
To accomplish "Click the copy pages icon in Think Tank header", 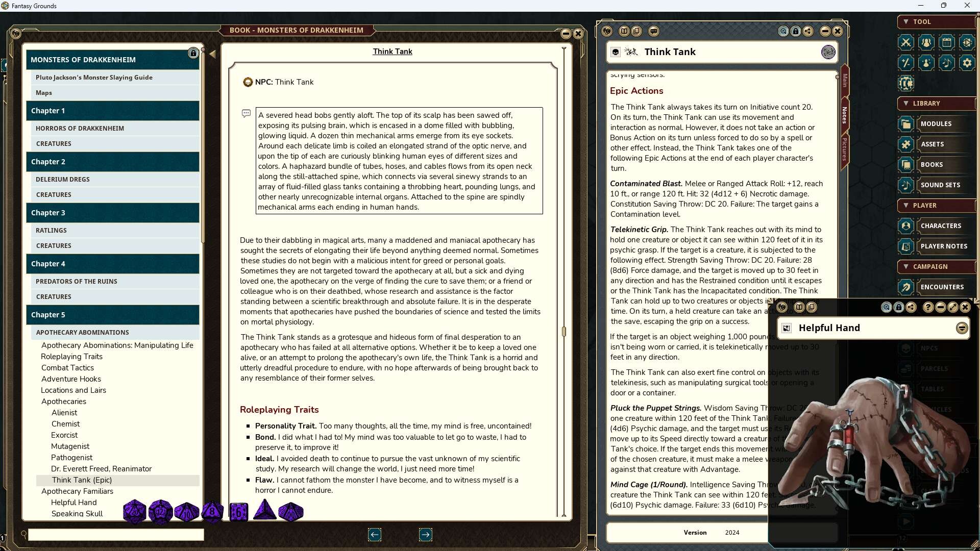I will (636, 31).
